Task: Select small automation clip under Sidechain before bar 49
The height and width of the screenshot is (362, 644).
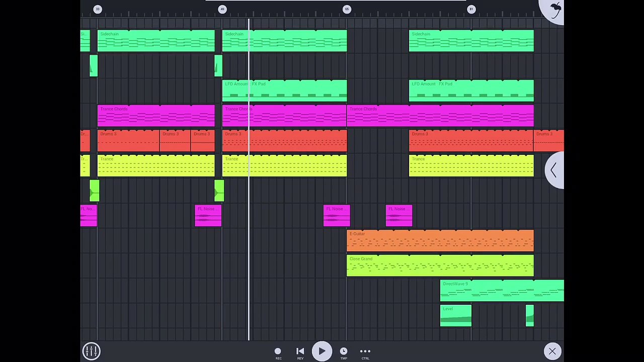Action: (x=218, y=66)
